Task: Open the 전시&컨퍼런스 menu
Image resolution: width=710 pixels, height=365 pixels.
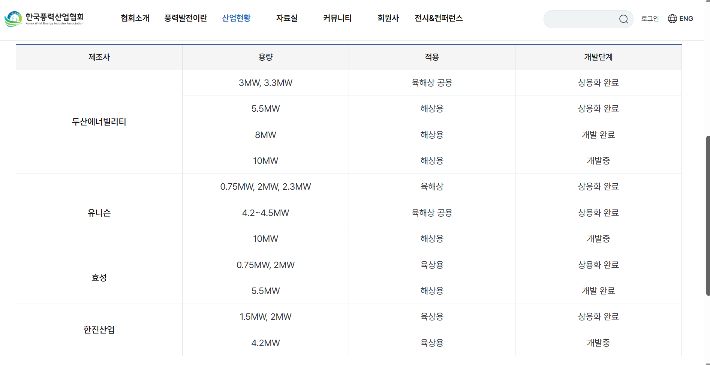Action: click(438, 19)
